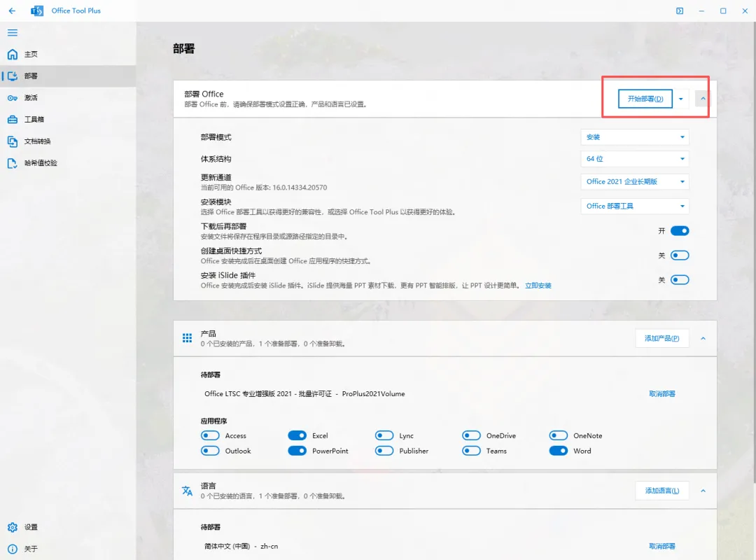The image size is (756, 560).
Task: Click the vertical scrollbar on the right
Action: click(x=753, y=252)
